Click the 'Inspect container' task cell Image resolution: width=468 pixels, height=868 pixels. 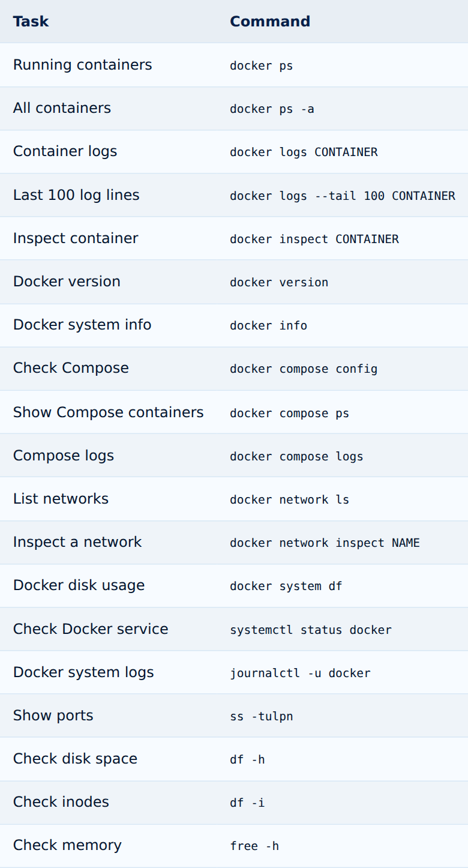tap(76, 238)
